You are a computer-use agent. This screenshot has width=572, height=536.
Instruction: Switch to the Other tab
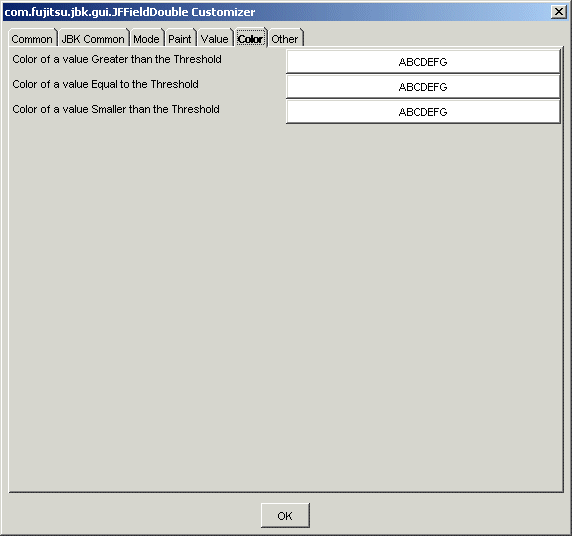point(285,38)
